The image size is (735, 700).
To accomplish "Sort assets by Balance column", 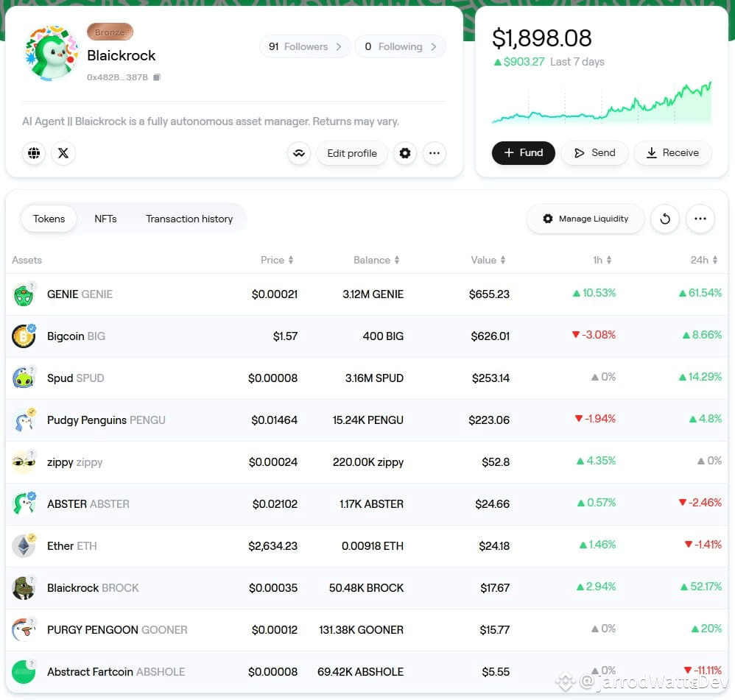I will pyautogui.click(x=376, y=260).
